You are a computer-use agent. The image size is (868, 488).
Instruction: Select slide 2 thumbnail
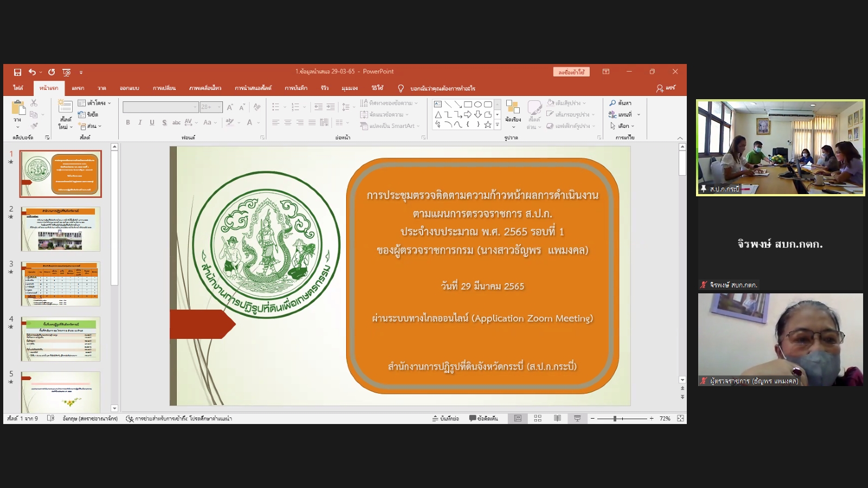point(61,229)
